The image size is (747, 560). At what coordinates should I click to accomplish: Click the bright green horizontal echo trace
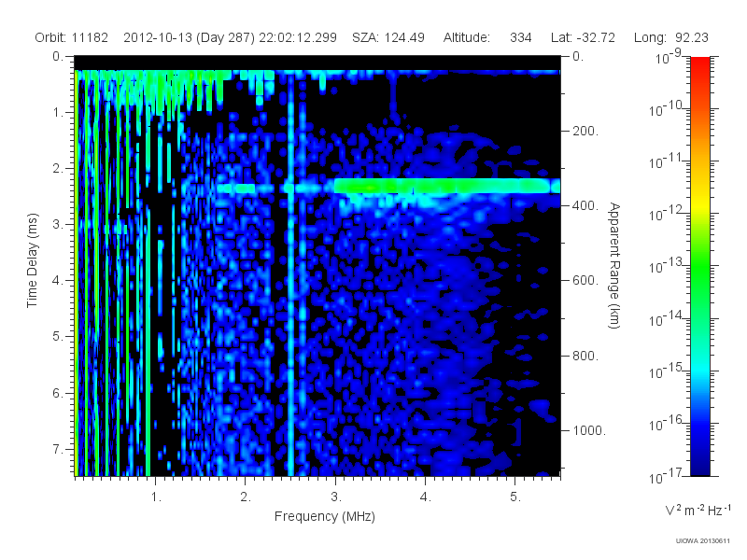(x=447, y=186)
